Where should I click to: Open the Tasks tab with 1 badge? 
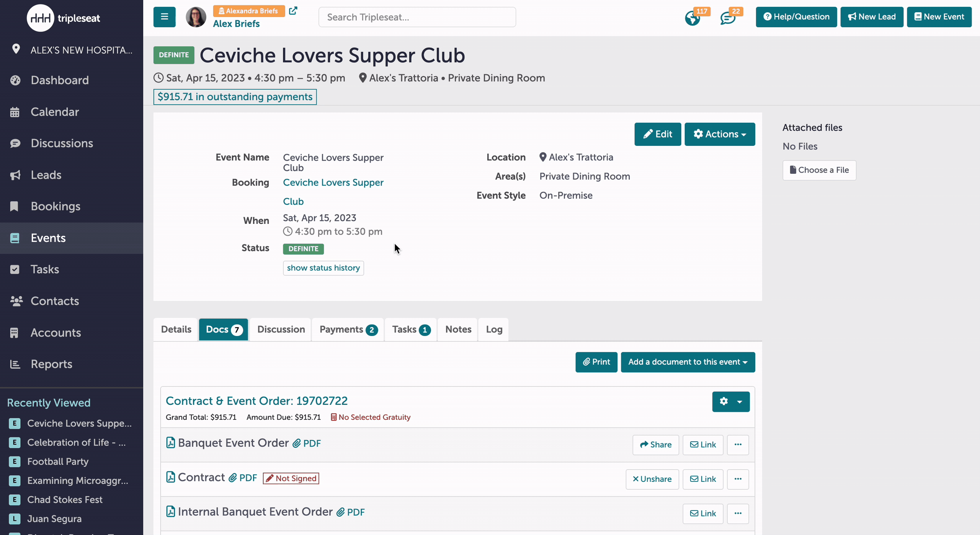point(411,329)
